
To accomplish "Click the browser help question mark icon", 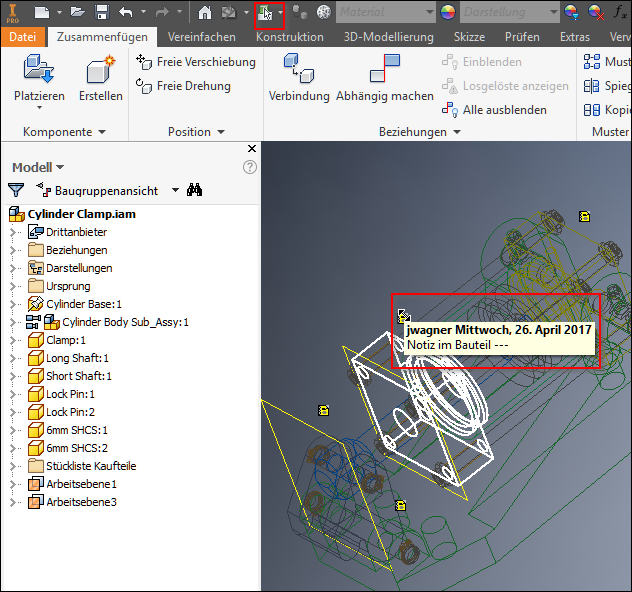I will (x=250, y=167).
